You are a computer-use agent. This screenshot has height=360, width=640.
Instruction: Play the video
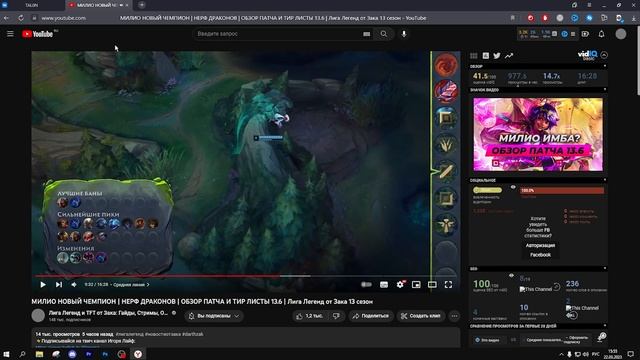click(42, 284)
